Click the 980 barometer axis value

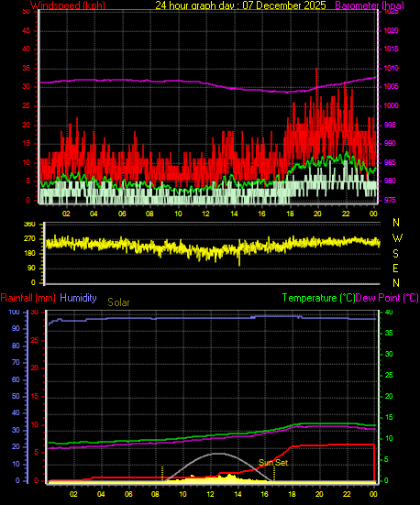tap(390, 181)
